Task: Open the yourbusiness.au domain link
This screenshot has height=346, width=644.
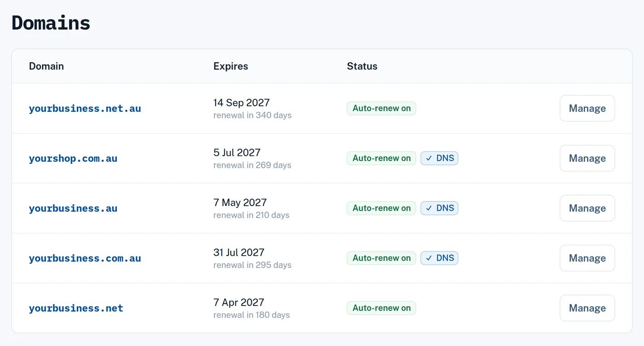Action: [73, 208]
